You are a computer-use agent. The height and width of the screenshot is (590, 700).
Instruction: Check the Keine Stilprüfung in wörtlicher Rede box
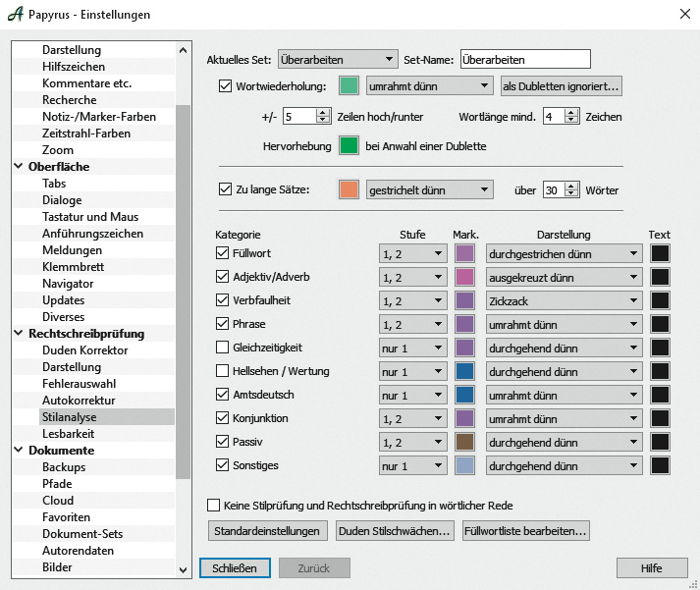coord(214,506)
